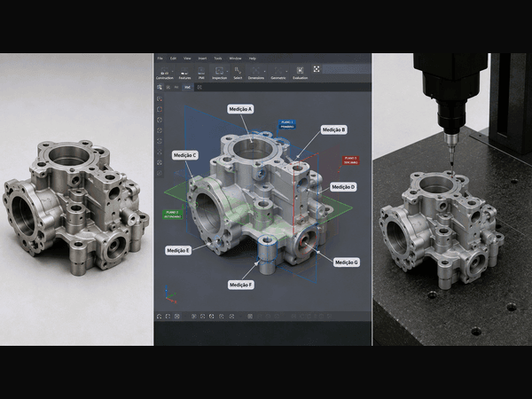Expand the Geometric dropdown arrow
The width and height of the screenshot is (532, 399).
(x=286, y=71)
